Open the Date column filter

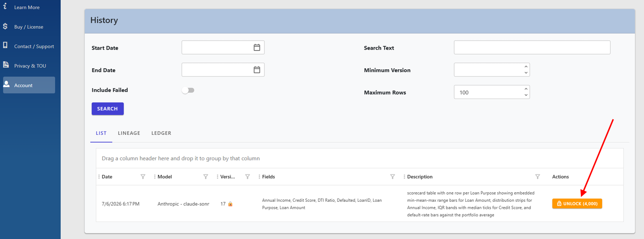pyautogui.click(x=143, y=177)
